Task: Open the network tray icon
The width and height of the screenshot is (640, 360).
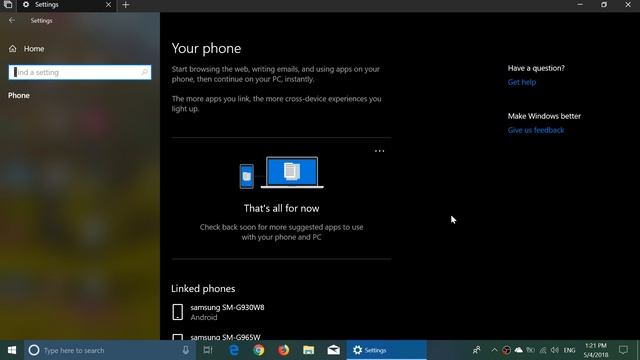Action: pos(542,350)
